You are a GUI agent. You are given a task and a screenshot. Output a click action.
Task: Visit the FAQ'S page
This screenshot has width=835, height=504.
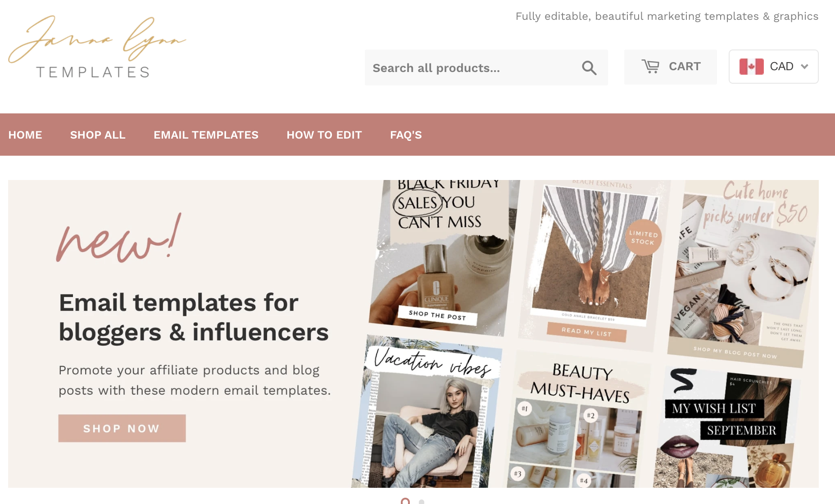[406, 135]
